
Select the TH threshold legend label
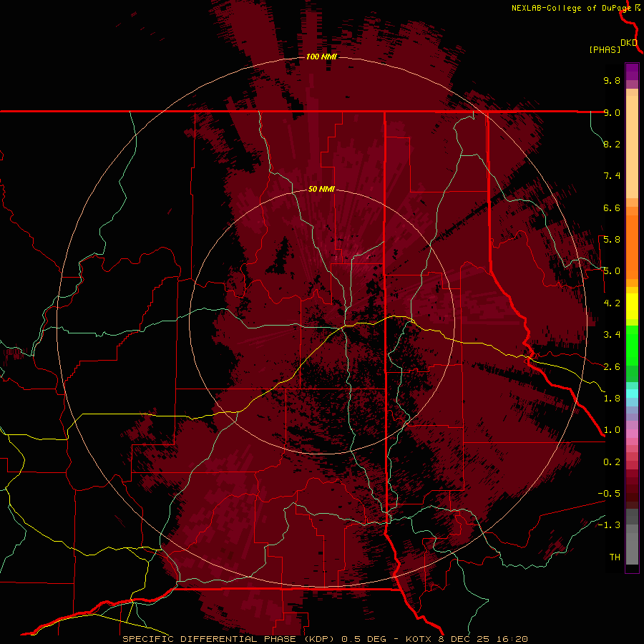tap(615, 557)
